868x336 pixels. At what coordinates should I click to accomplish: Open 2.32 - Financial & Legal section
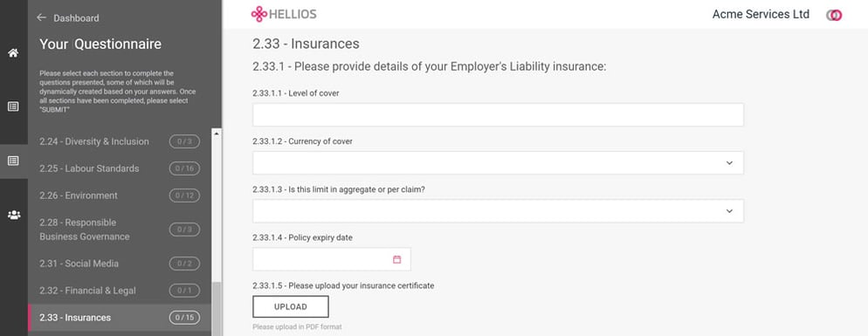(x=119, y=291)
